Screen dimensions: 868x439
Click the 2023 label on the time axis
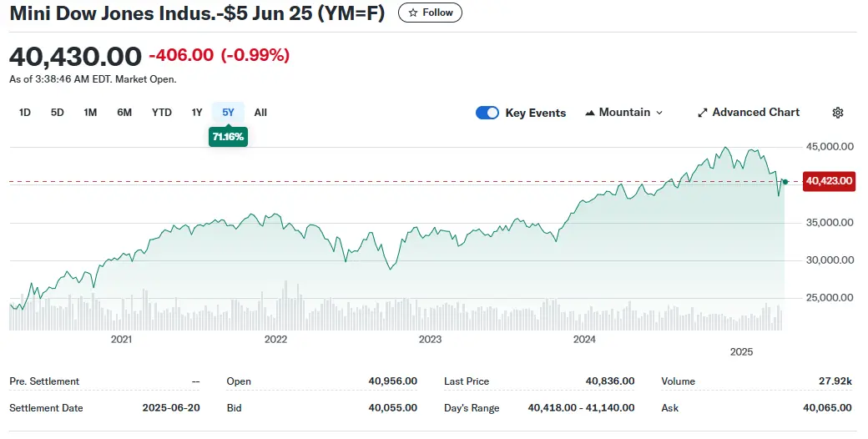[430, 340]
